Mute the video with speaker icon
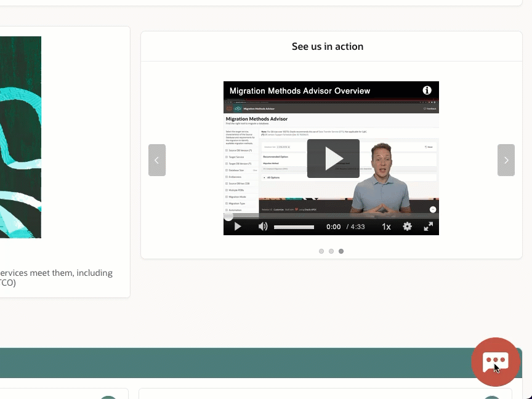 click(x=263, y=227)
